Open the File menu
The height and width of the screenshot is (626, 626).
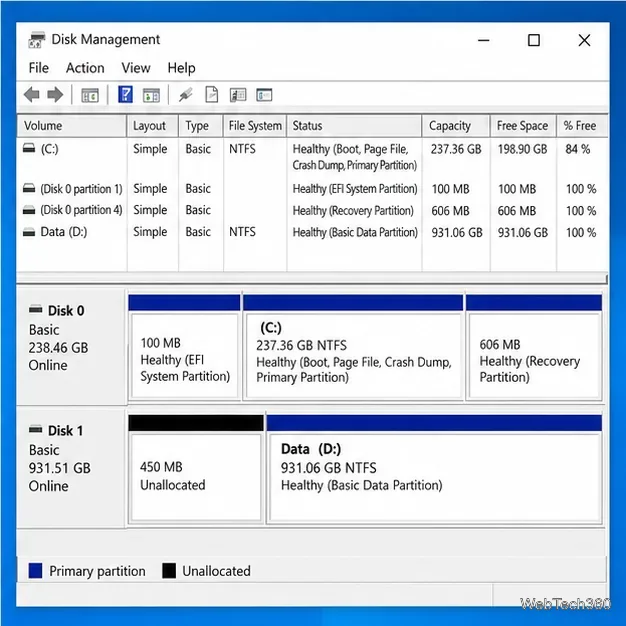tap(39, 68)
